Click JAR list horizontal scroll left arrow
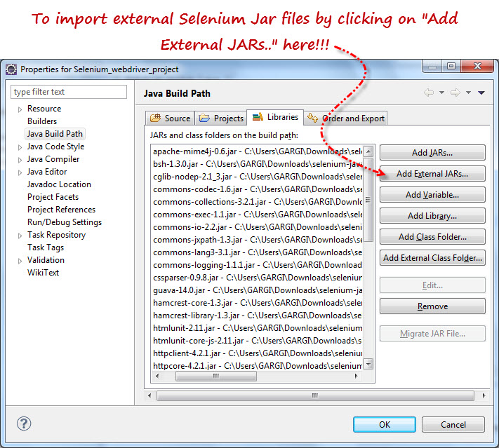The height and width of the screenshot is (448, 499). [x=157, y=376]
